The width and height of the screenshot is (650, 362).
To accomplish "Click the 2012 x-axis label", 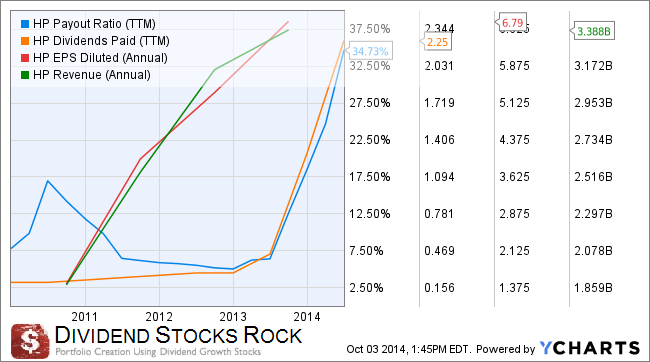I will point(159,317).
